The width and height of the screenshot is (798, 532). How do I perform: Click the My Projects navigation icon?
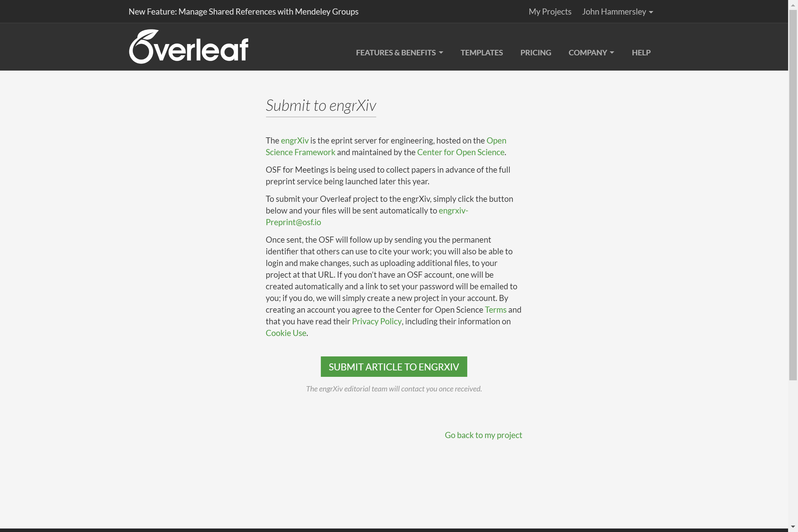pos(550,11)
